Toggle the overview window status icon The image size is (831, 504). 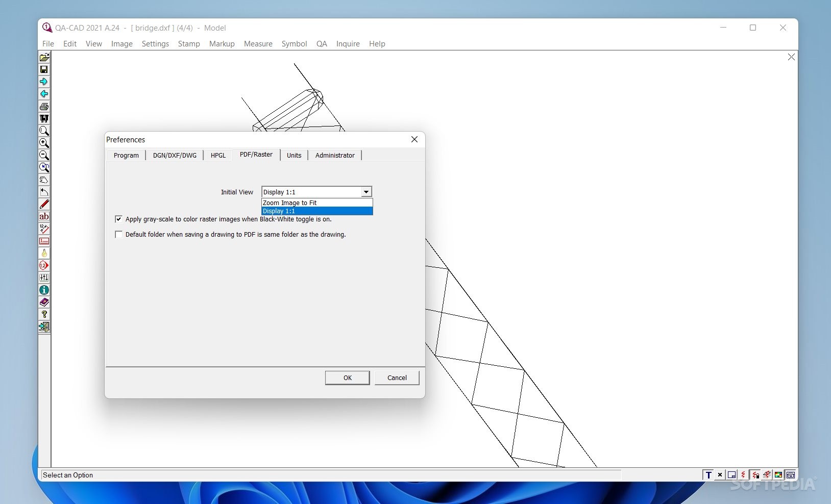click(731, 475)
